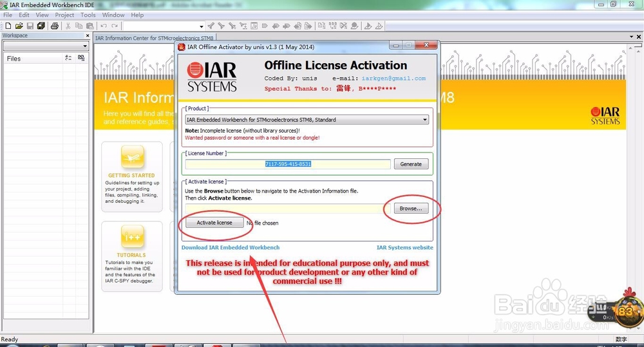
Task: Expand the Workspace configuration dropdown
Action: click(x=84, y=46)
